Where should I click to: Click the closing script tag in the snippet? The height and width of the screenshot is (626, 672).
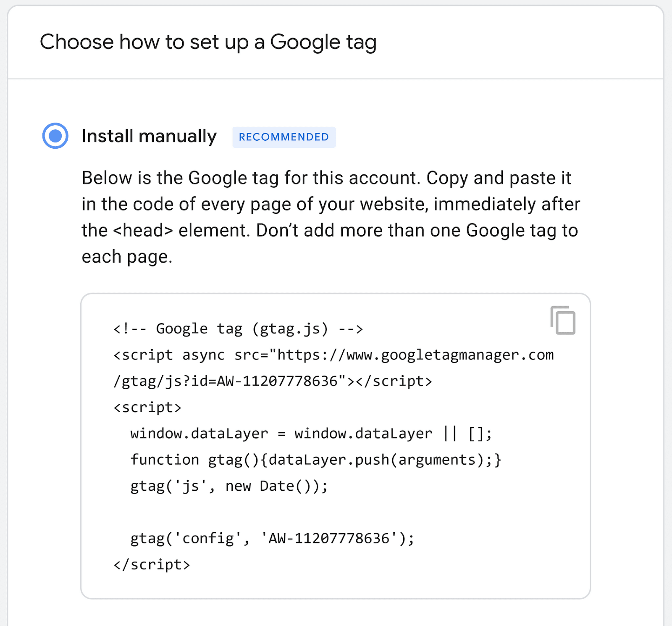[x=151, y=564]
